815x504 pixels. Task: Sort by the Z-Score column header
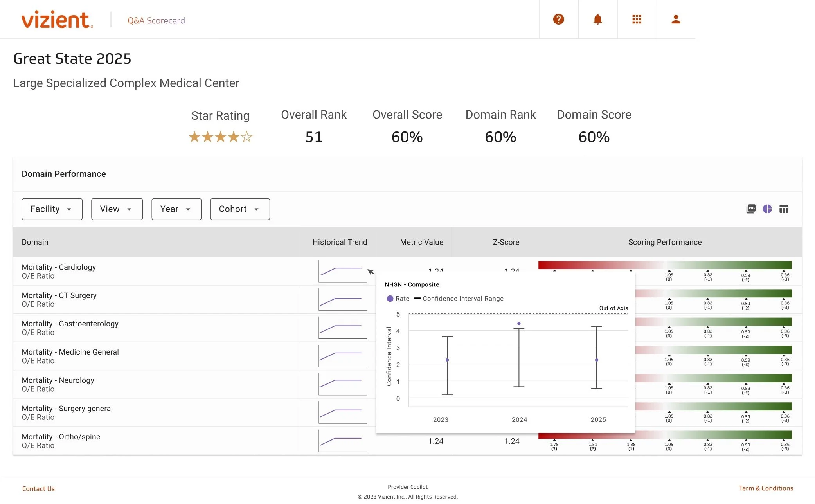click(506, 242)
